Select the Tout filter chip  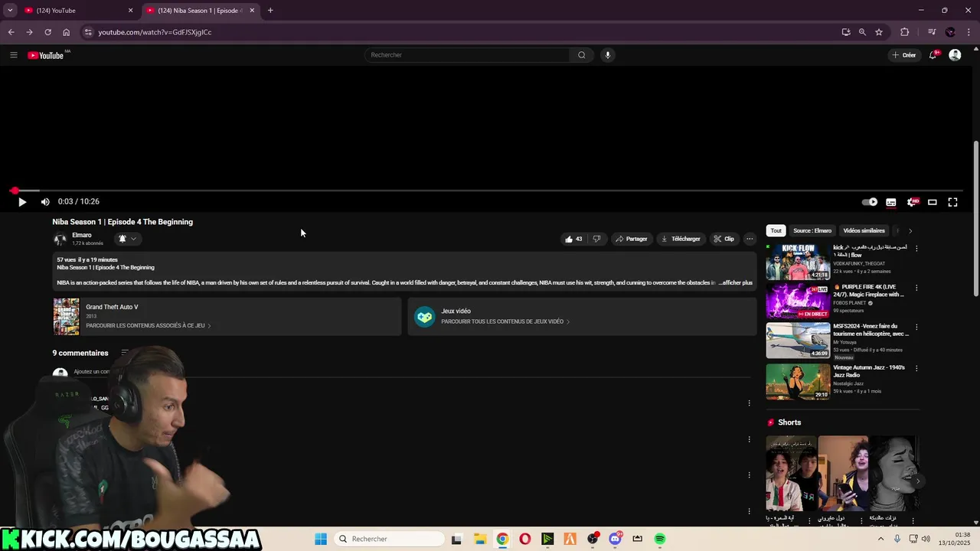pyautogui.click(x=776, y=230)
